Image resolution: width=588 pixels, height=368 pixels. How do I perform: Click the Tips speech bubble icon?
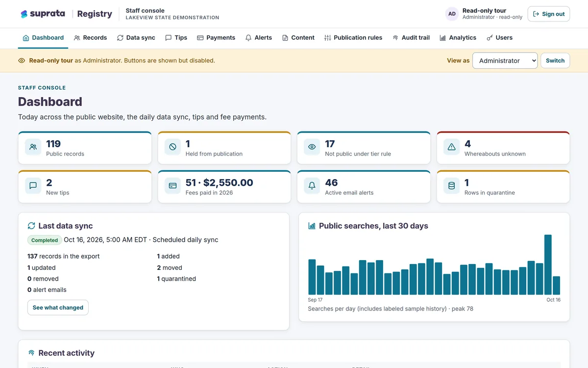[x=169, y=38]
